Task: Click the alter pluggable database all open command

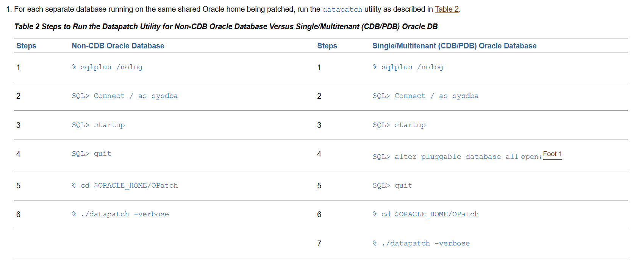Action: [x=457, y=157]
